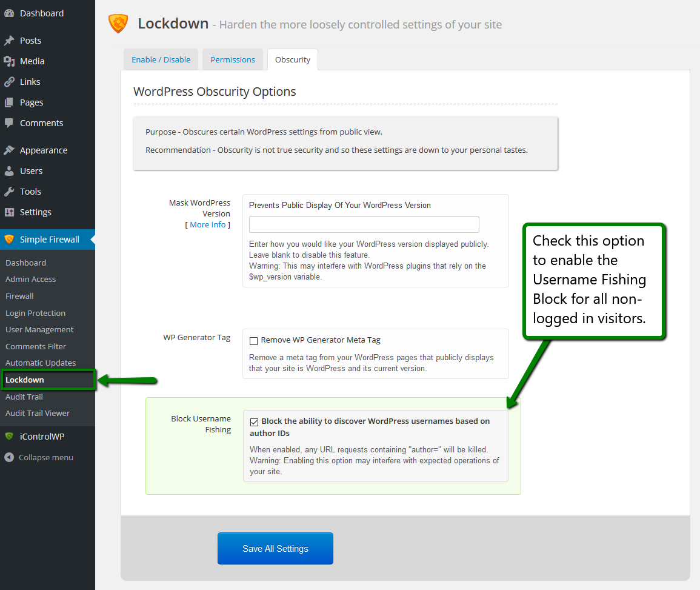The width and height of the screenshot is (700, 590).
Task: Click the Remove WP Generator Meta Tag label
Action: coord(321,340)
